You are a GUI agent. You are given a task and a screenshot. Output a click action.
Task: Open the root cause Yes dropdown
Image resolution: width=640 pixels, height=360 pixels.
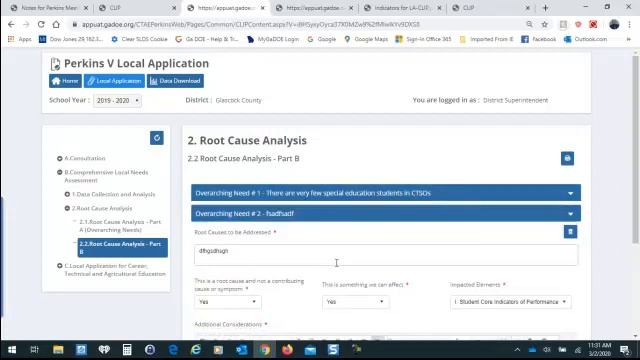(x=228, y=302)
